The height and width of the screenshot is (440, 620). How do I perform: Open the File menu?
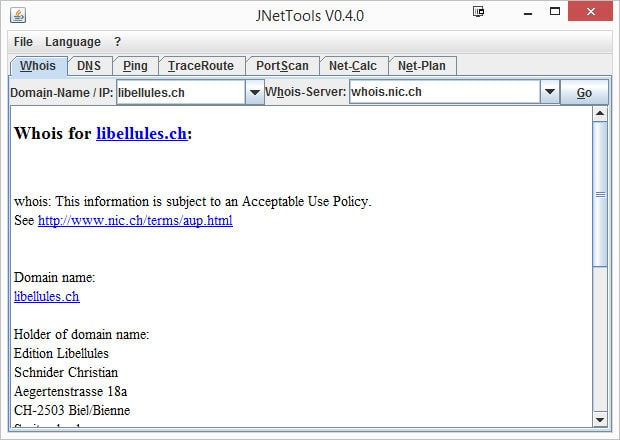tap(23, 42)
